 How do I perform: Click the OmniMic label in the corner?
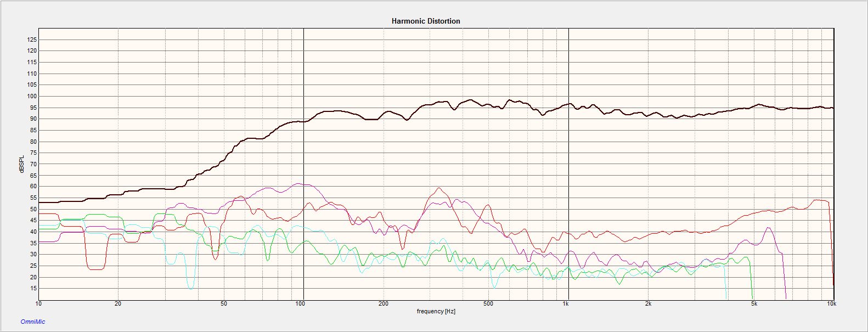coord(33,322)
